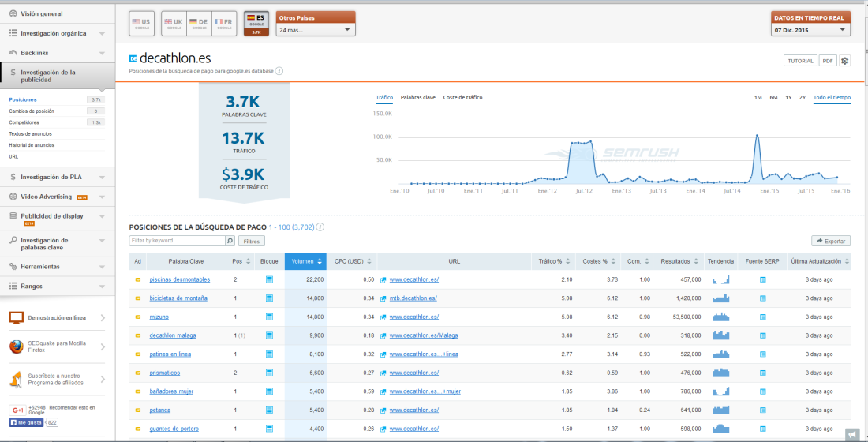Select the US Google database
The width and height of the screenshot is (868, 442).
[x=142, y=24]
